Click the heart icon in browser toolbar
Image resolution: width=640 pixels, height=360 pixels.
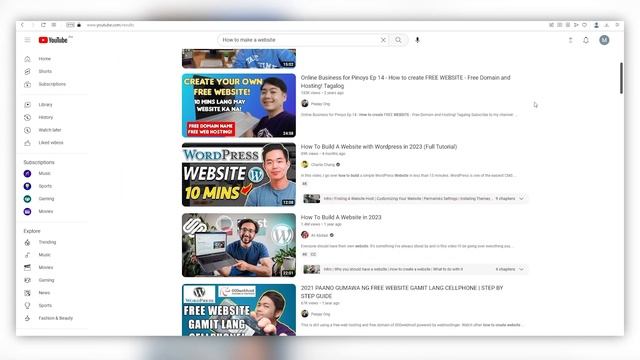click(584, 25)
